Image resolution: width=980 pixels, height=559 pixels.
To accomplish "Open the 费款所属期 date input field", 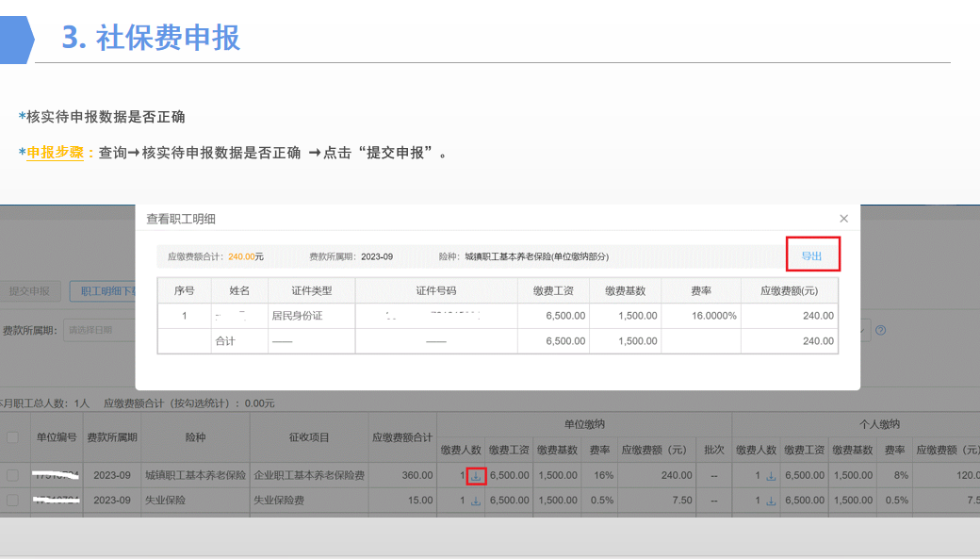I will (x=100, y=330).
